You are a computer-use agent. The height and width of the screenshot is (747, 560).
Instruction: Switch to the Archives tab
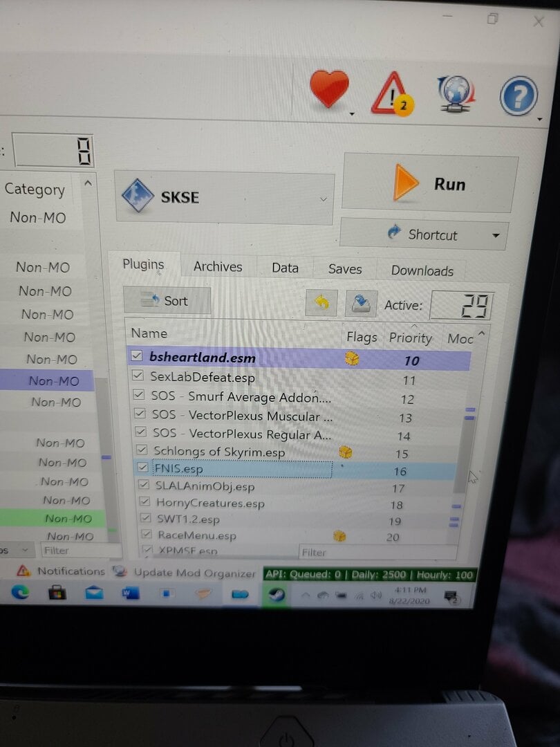pyautogui.click(x=218, y=267)
